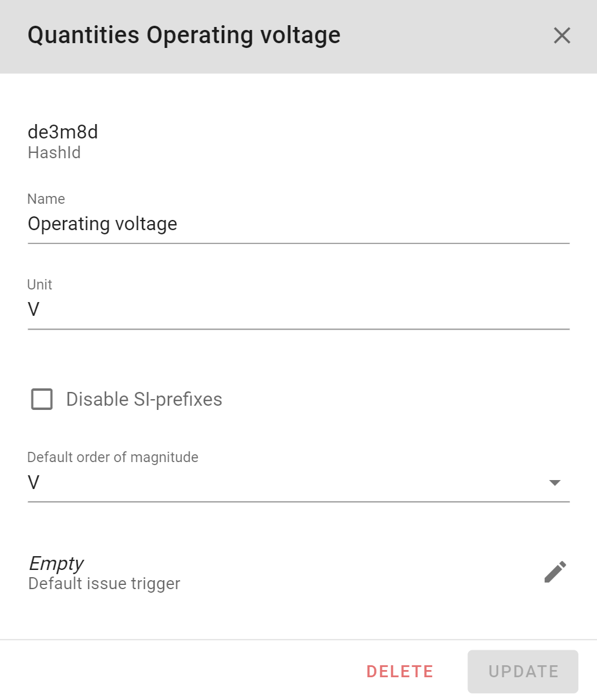
Task: Click the Name field containing Operating voltage
Action: point(300,224)
